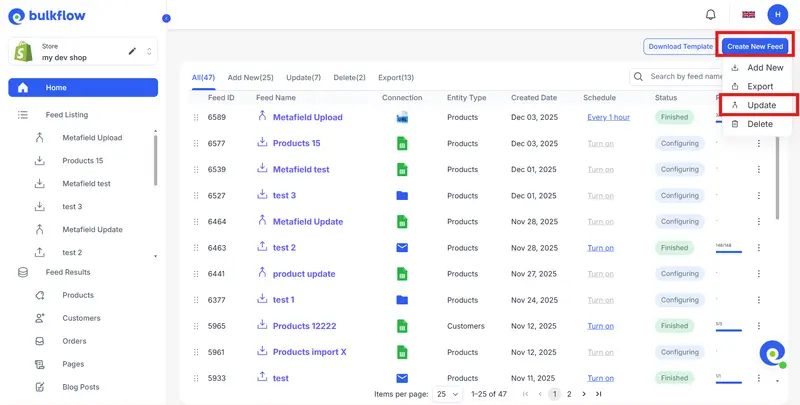Switch to the Export(13) tab

coord(396,78)
